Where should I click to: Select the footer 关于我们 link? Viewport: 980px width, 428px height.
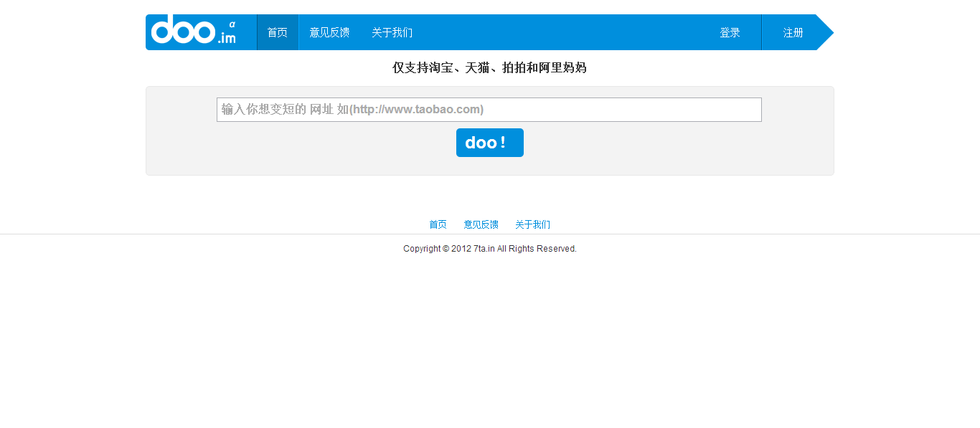532,224
